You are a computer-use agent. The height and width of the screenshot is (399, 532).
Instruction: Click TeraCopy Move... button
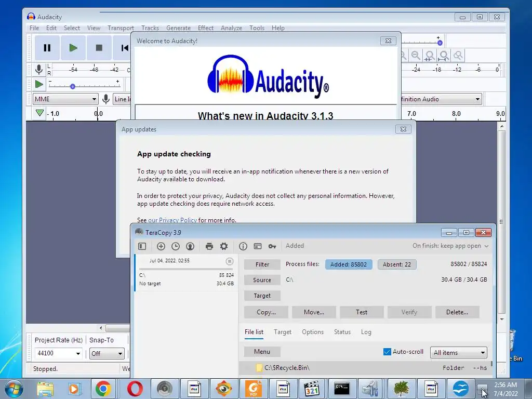point(314,312)
